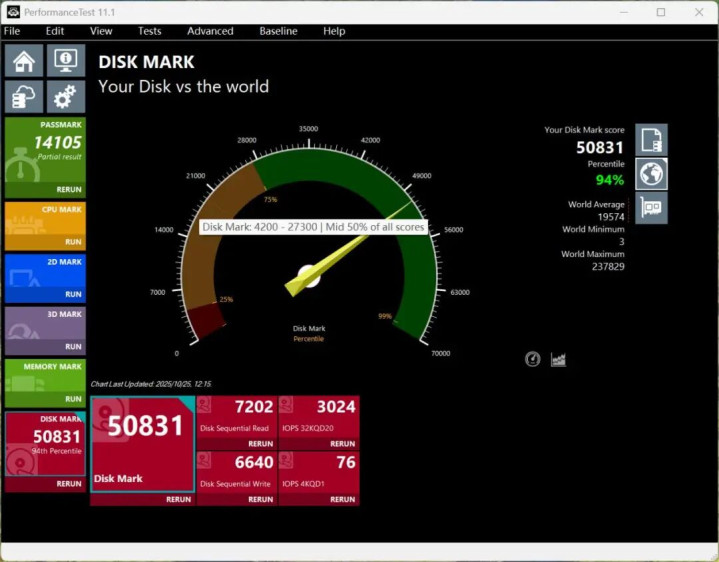719x562 pixels.
Task: Run the 3D Mark test
Action: click(x=73, y=346)
